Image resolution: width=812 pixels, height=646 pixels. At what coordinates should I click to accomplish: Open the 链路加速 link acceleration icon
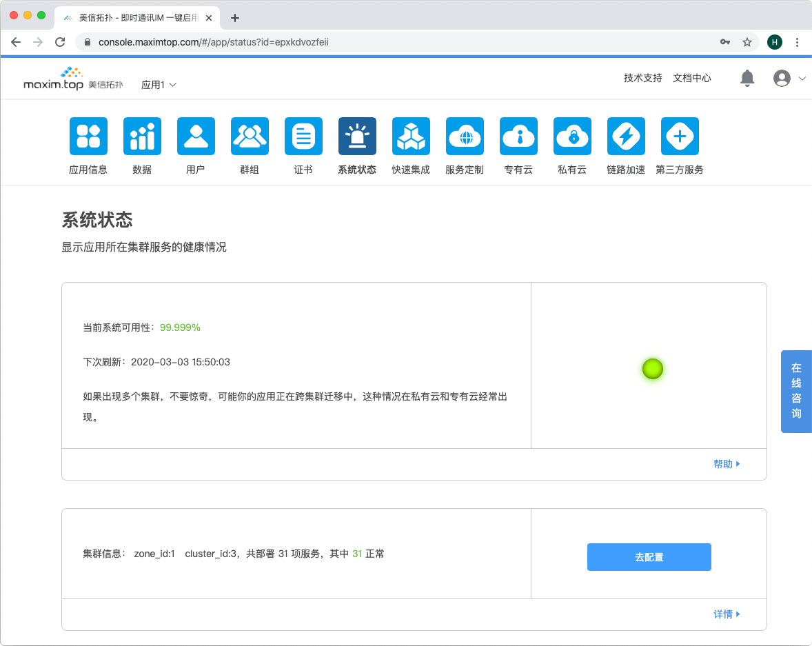(x=626, y=137)
